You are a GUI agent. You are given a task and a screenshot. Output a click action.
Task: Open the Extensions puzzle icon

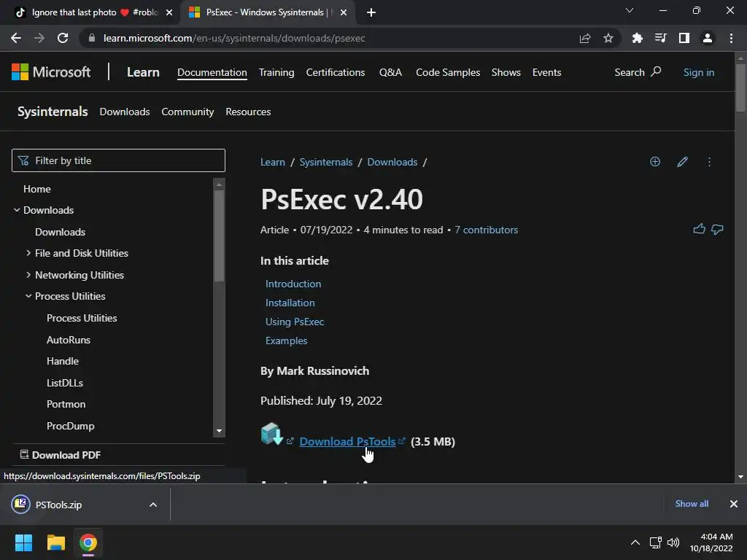[x=637, y=38]
